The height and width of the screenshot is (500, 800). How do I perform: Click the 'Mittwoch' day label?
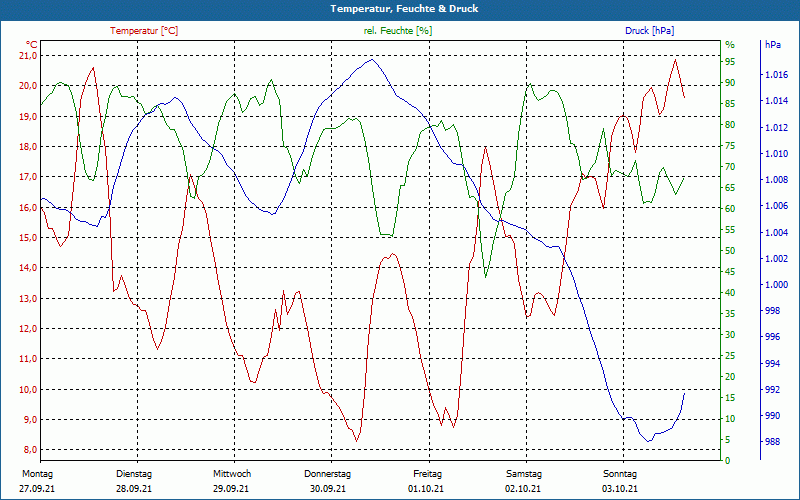pyautogui.click(x=232, y=474)
